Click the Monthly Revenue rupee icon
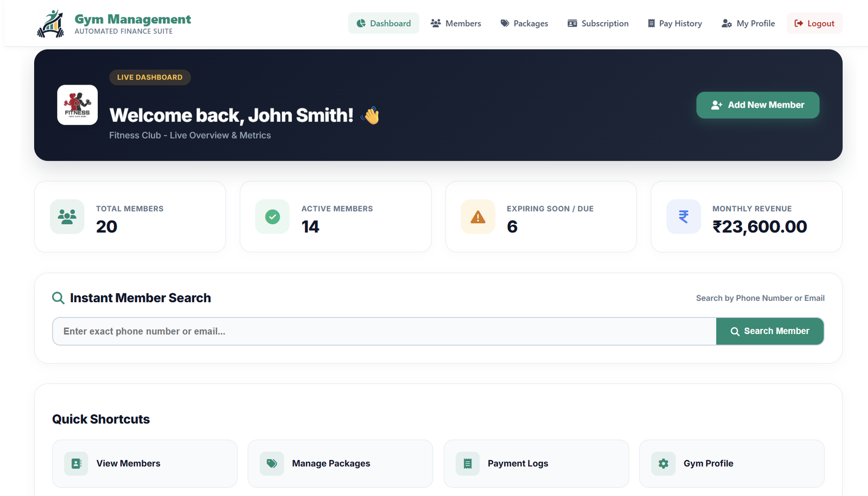 click(x=684, y=217)
